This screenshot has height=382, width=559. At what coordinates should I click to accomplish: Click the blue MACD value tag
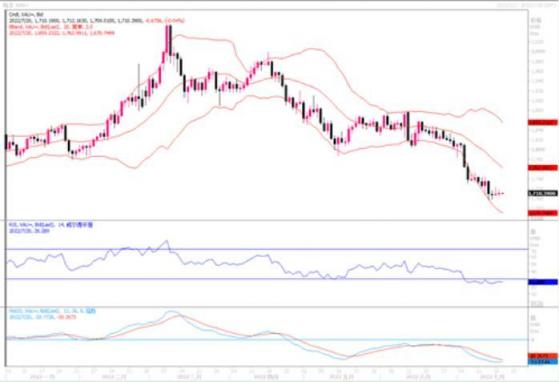[543, 362]
